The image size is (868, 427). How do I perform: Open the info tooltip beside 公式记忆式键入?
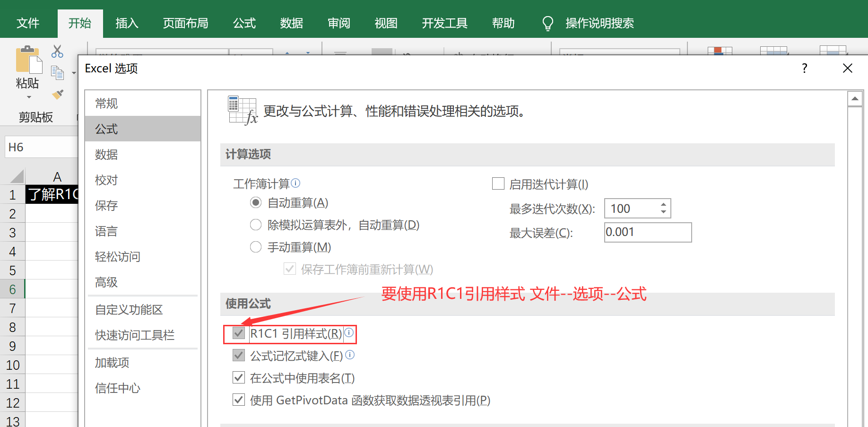point(349,355)
